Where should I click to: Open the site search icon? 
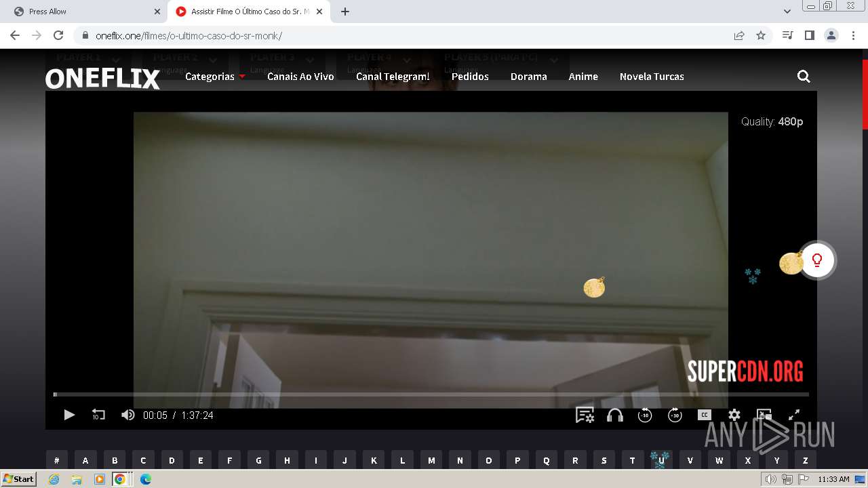(x=804, y=77)
